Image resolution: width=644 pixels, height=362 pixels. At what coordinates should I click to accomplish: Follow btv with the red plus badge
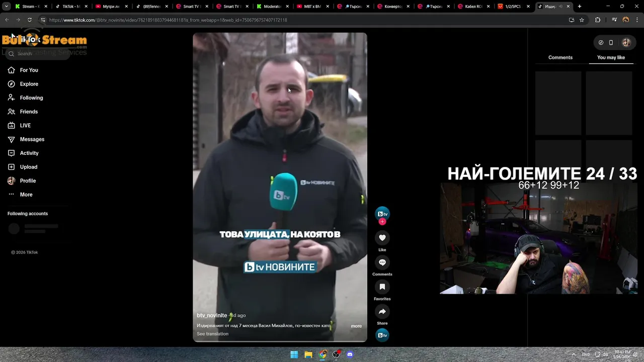[x=382, y=222]
